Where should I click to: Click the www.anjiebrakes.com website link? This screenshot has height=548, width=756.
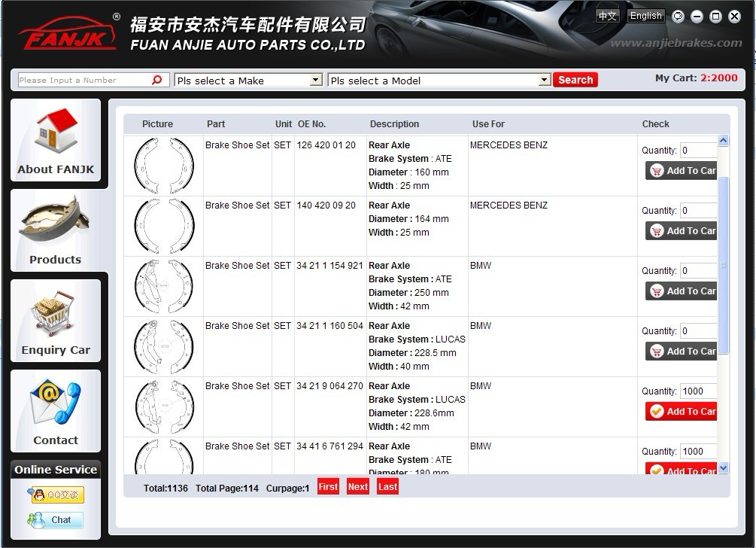(x=676, y=43)
